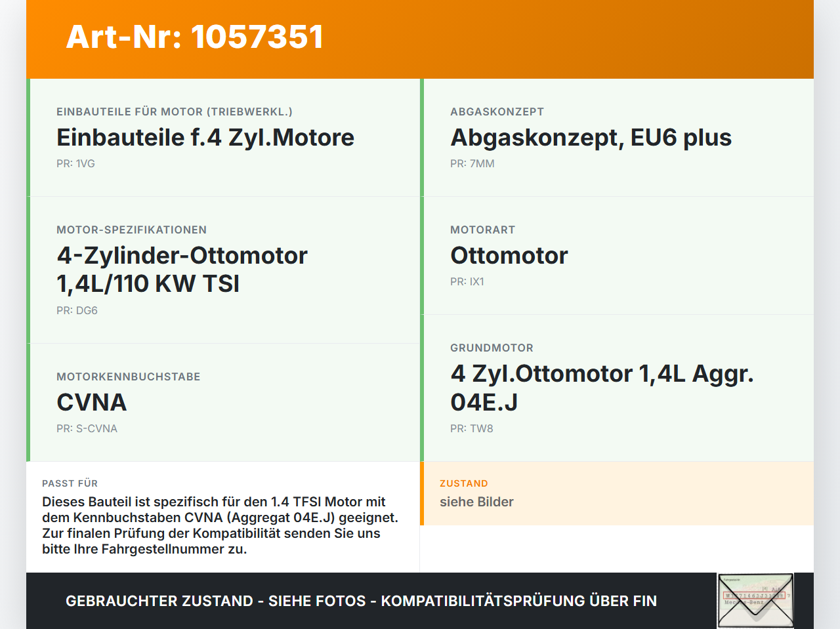
Task: Click the 'MOTOR-SPEZIFIKATIONEN' label
Action: (x=131, y=230)
